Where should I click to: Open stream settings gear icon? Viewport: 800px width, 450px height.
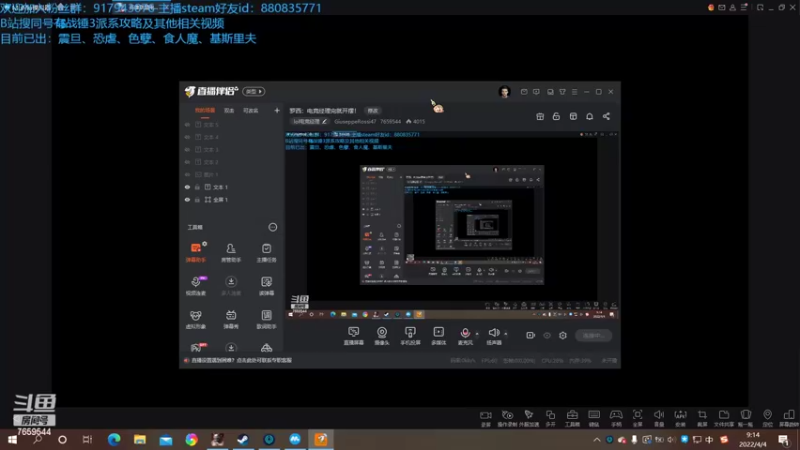click(x=563, y=336)
